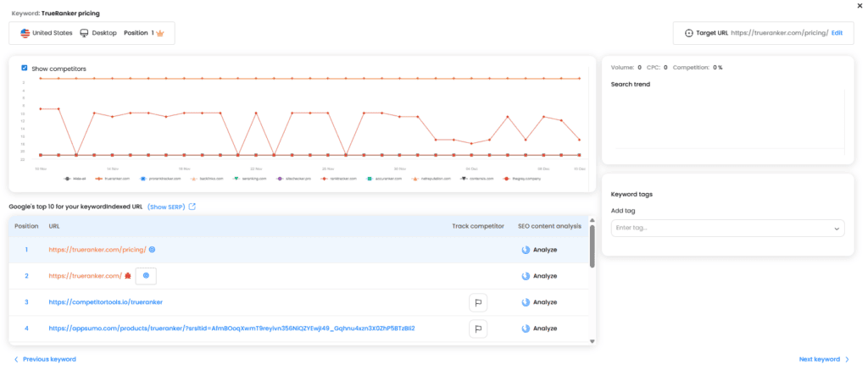Toggle proranktracker.com series in chart legend

tap(161, 179)
